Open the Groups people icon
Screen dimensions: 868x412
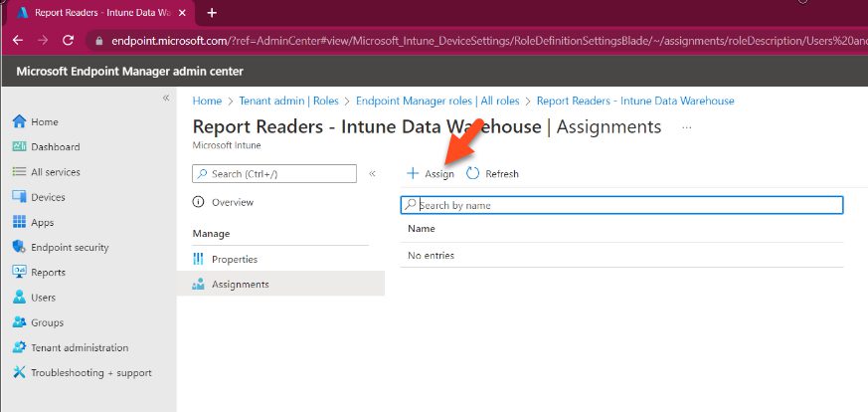click(x=19, y=321)
